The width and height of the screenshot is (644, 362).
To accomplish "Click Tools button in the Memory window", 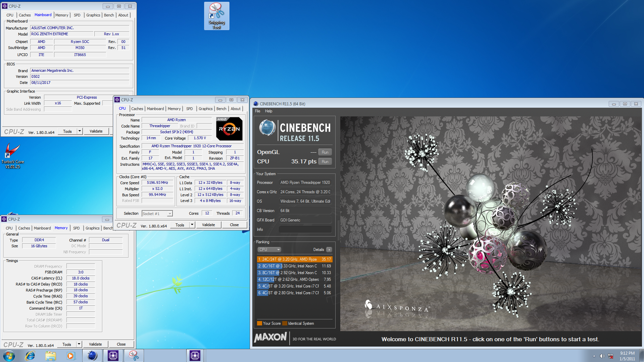I will 67,344.
